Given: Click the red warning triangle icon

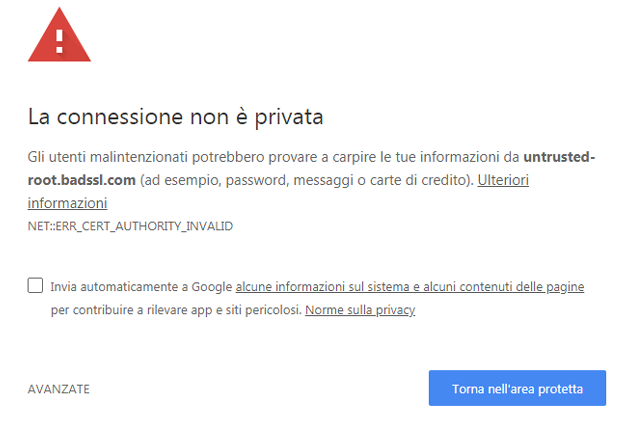Looking at the screenshot, I should click(59, 35).
